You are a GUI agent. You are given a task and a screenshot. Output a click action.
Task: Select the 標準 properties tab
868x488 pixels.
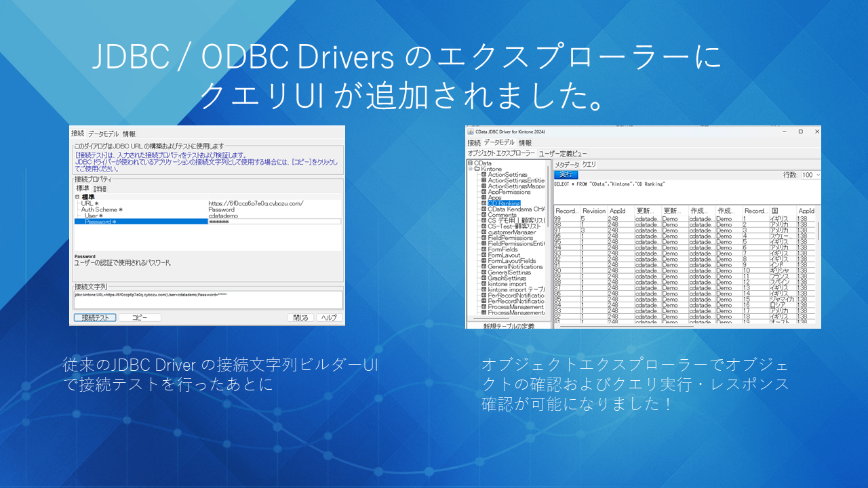click(82, 188)
